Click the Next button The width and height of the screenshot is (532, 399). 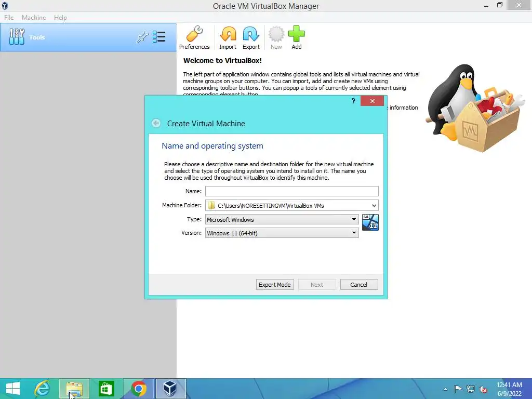point(317,285)
